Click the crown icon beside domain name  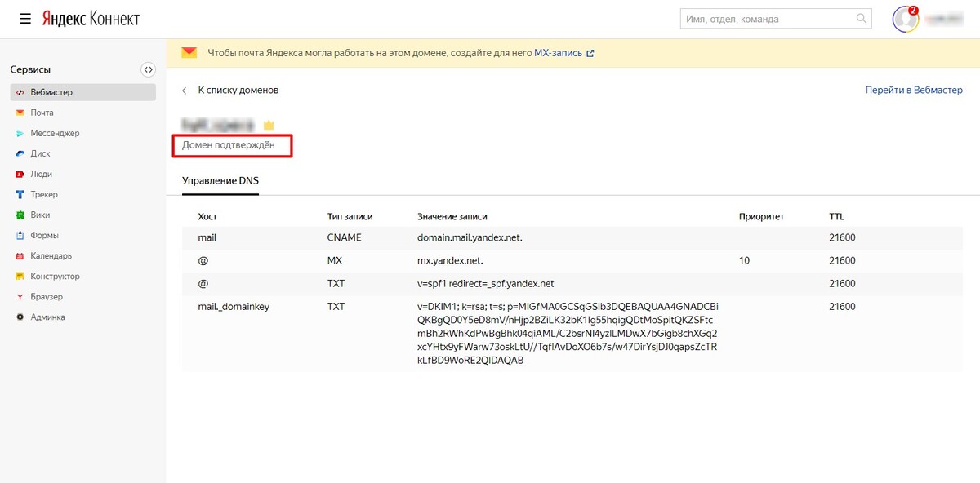click(x=269, y=125)
